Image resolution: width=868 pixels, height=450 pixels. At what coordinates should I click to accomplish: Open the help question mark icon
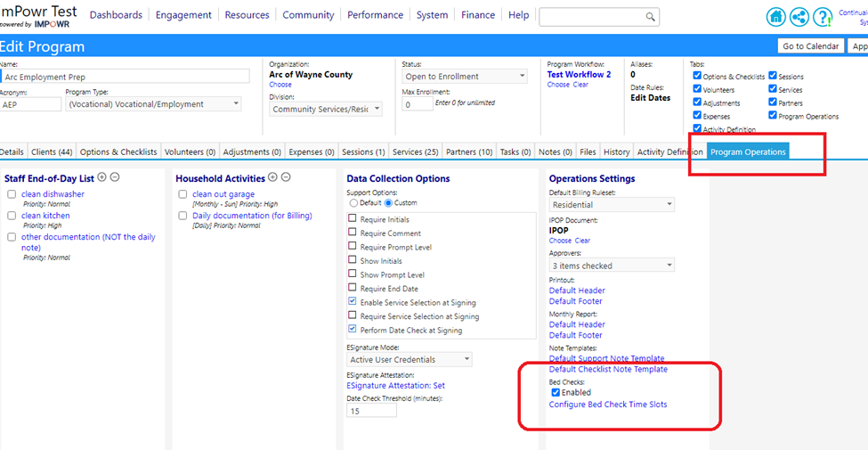coord(823,17)
